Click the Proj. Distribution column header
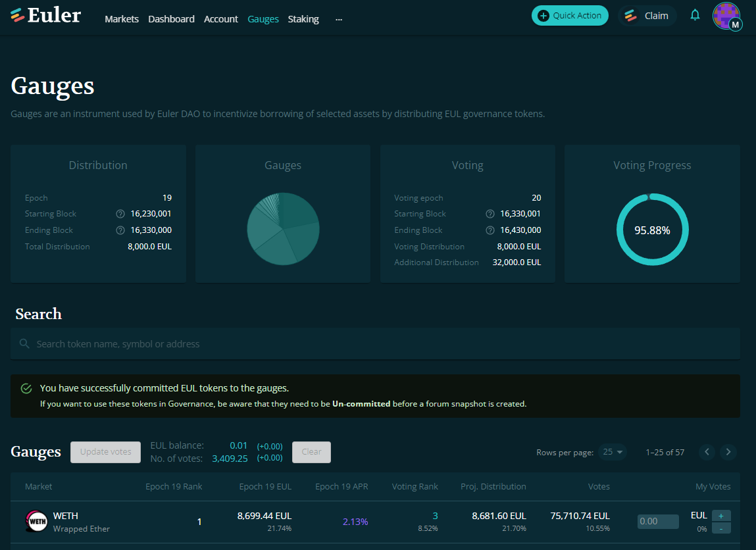The image size is (756, 550). pyautogui.click(x=493, y=486)
